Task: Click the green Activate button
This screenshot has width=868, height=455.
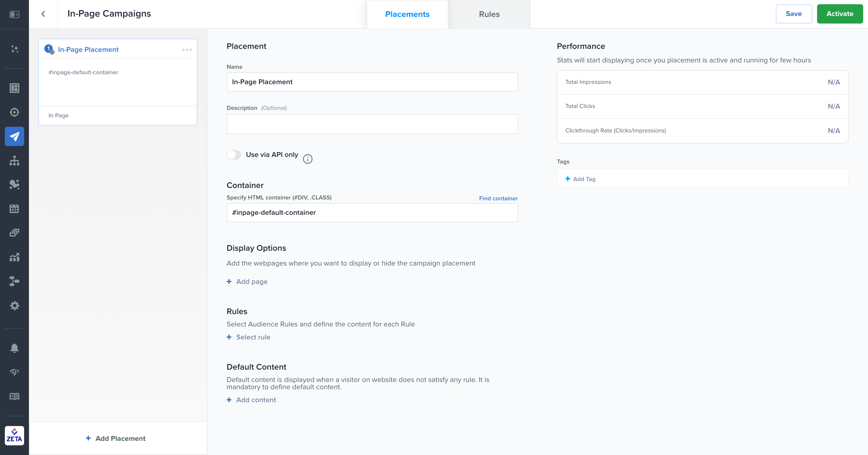Action: (839, 14)
